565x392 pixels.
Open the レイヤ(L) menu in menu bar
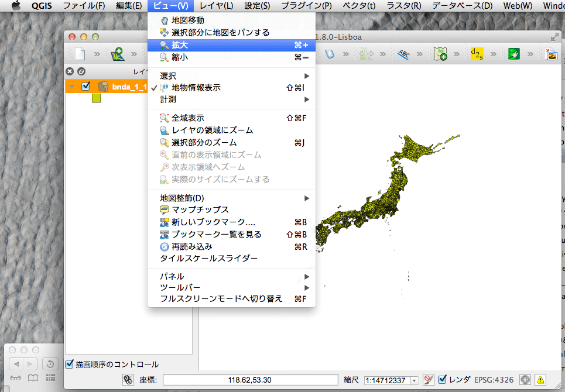216,6
